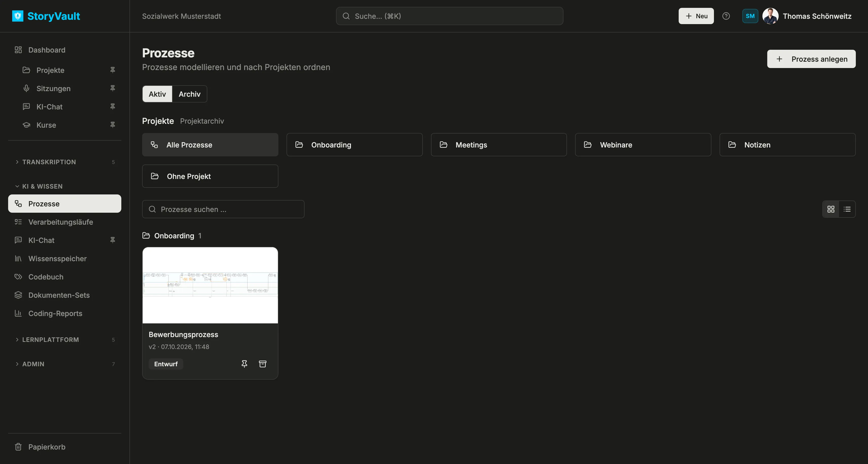This screenshot has width=868, height=464.
Task: Switch to list view layout
Action: click(847, 209)
